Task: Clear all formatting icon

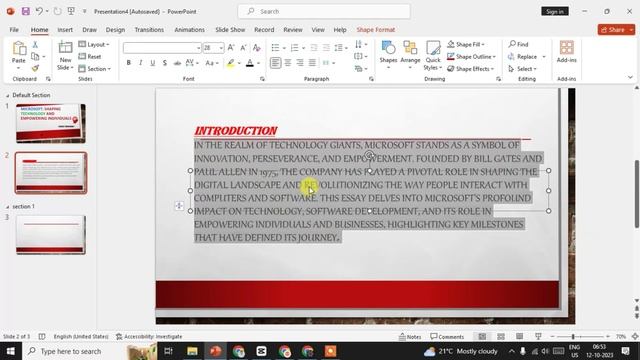Action: 256,48
